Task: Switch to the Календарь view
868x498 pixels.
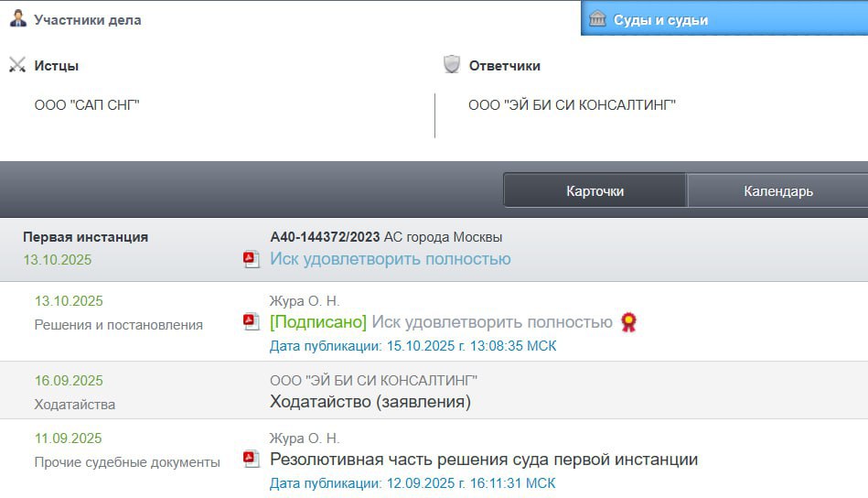Action: click(777, 191)
